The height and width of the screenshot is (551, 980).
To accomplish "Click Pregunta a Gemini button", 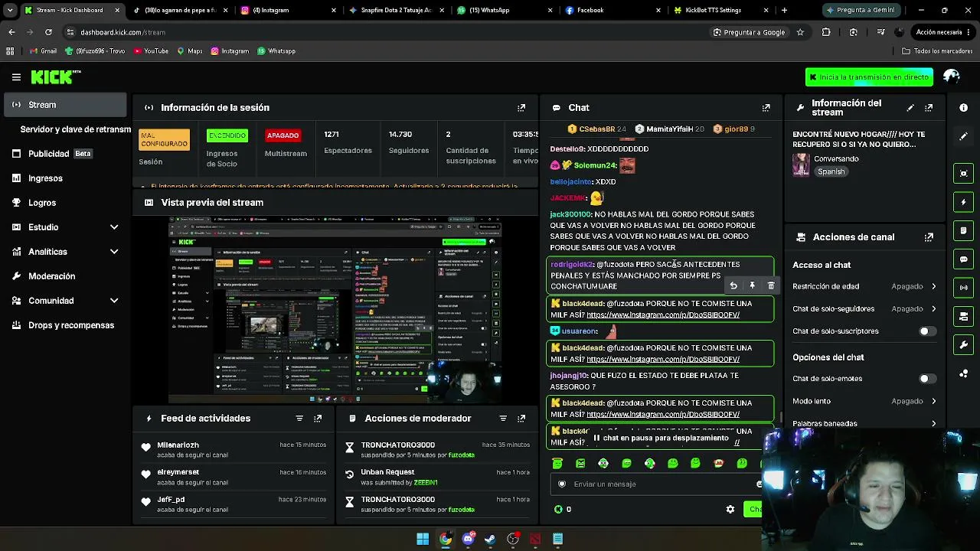I will tap(861, 10).
